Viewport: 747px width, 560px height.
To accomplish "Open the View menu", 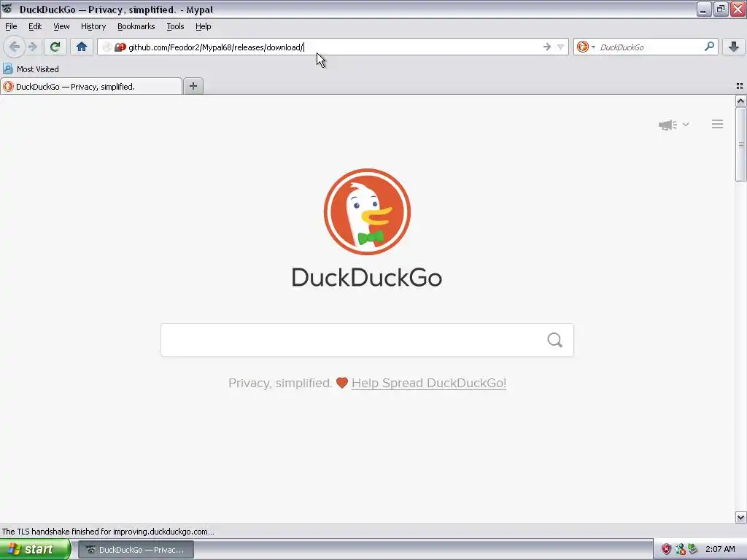I will [61, 26].
